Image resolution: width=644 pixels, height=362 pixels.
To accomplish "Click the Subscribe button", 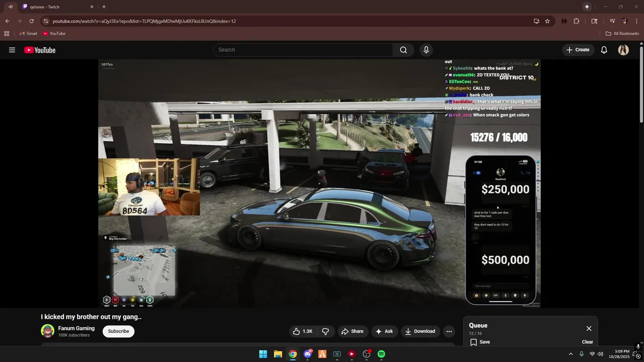I will [119, 331].
